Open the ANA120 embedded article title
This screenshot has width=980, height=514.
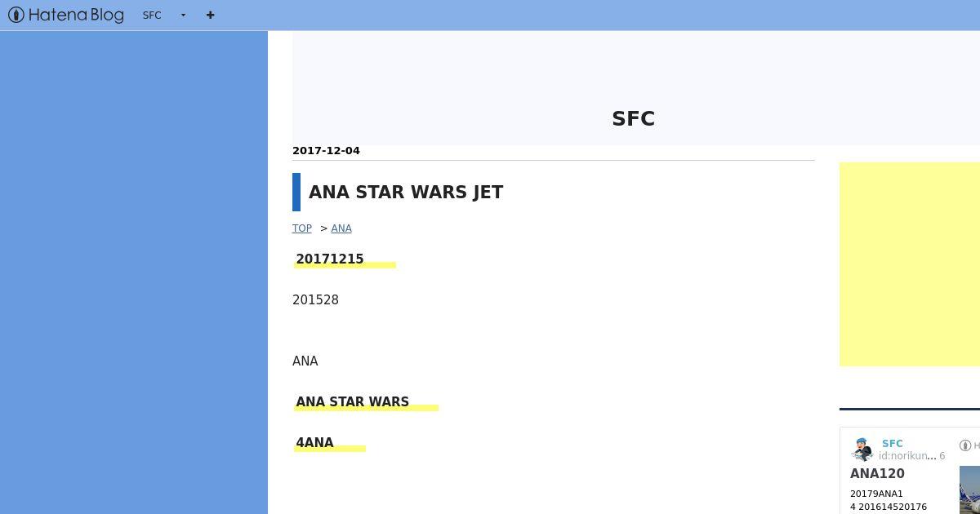point(877,474)
